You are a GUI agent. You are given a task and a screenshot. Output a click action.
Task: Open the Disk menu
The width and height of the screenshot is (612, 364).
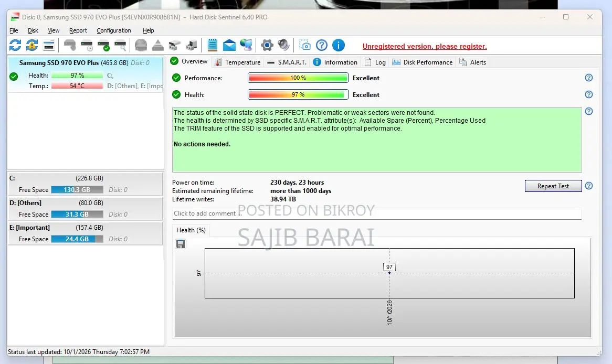(x=33, y=30)
